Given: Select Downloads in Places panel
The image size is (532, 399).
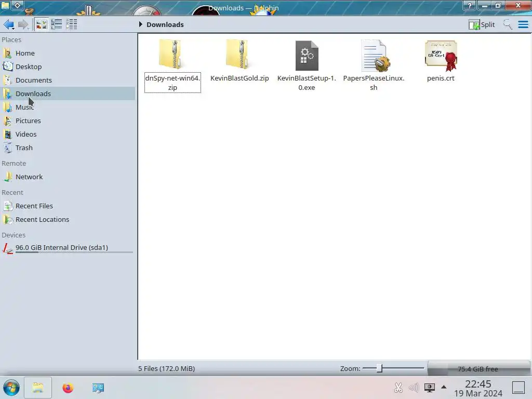Looking at the screenshot, I should click(68, 94).
